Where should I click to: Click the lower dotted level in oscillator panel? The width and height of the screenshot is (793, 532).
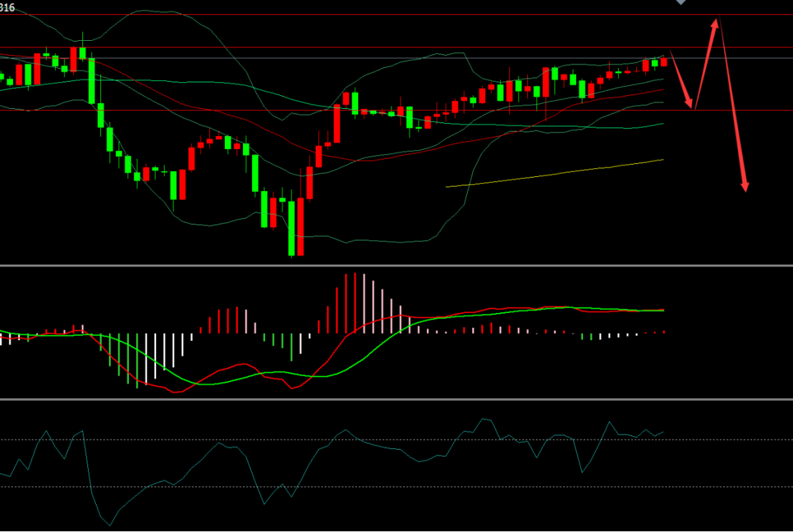[x=397, y=487]
